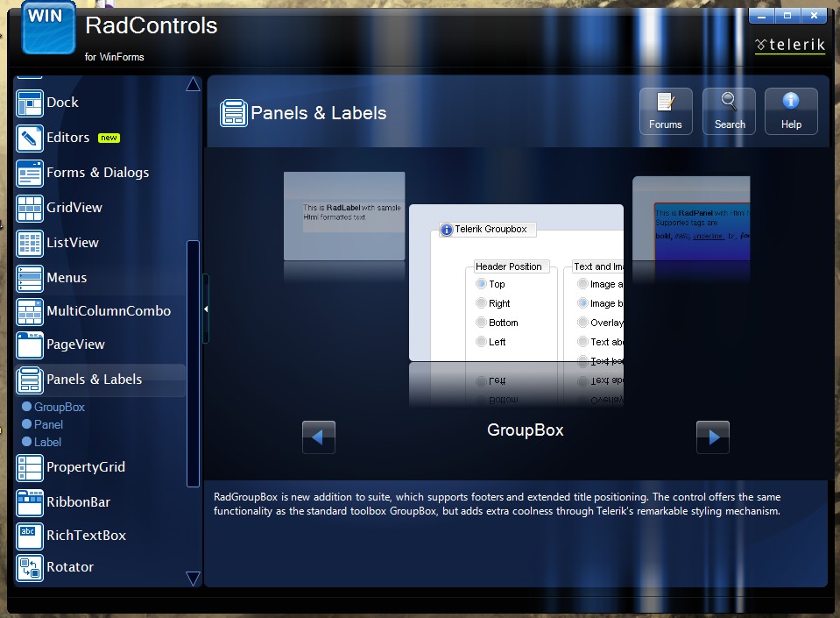Screen dimensions: 840x618
Task: Open the GridView category icon
Action: click(30, 208)
